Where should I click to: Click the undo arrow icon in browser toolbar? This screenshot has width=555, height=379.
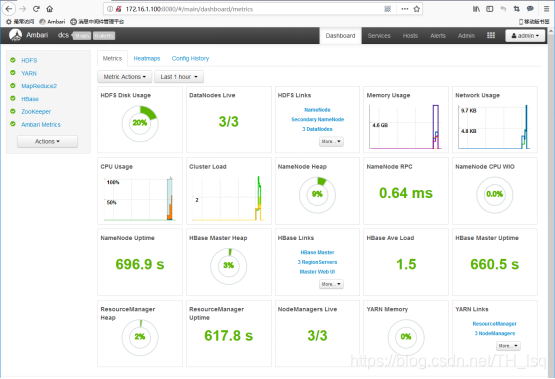pos(503,9)
